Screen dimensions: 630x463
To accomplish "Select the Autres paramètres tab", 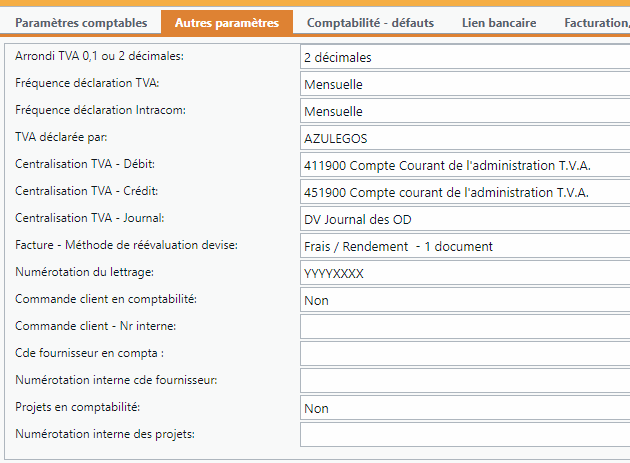I will pyautogui.click(x=227, y=23).
